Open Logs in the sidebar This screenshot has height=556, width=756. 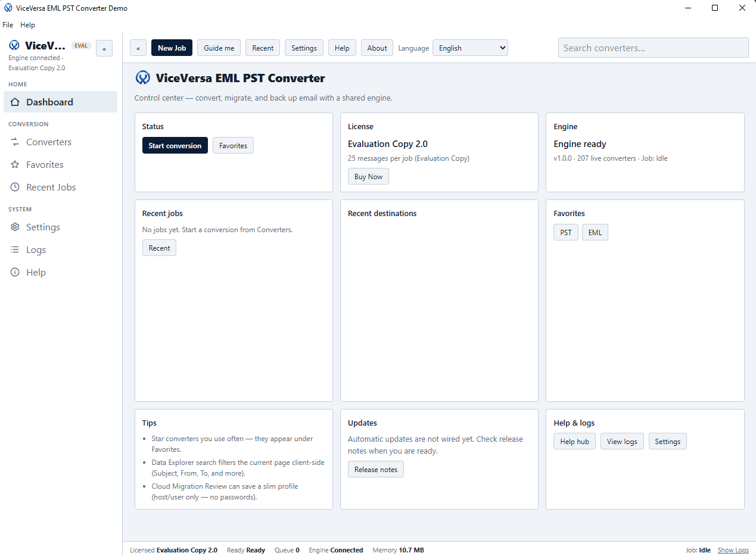coord(60,249)
